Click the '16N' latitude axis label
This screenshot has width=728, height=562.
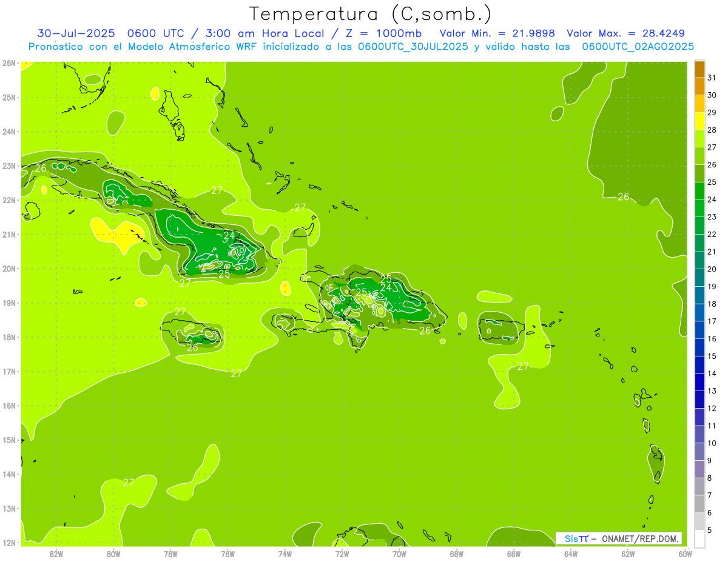coord(8,406)
